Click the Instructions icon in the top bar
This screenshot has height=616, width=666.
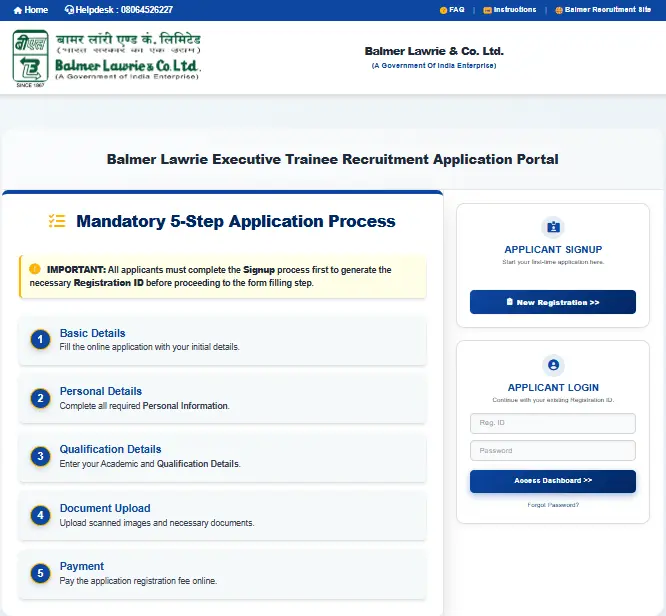coord(488,10)
